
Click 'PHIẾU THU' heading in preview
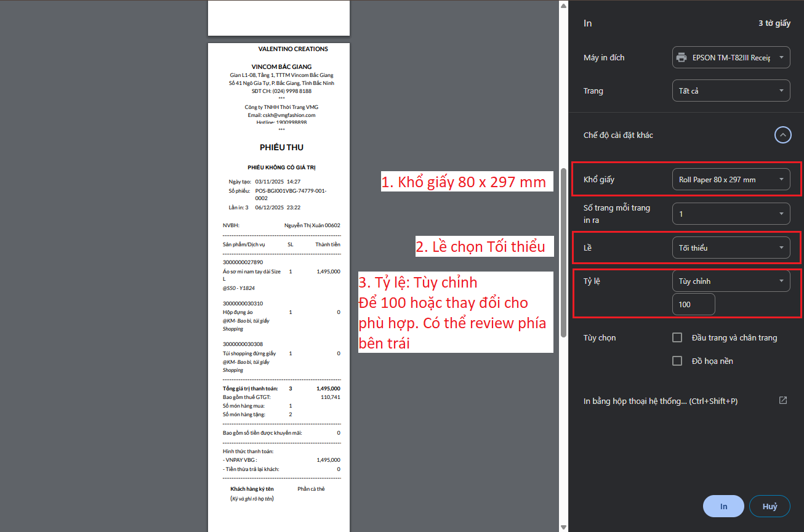(281, 148)
